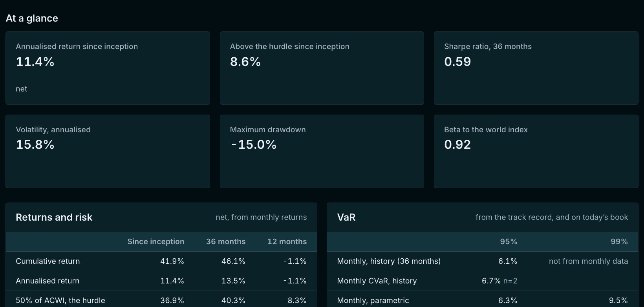Click the "VaR" table title
The height and width of the screenshot is (307, 644).
346,217
